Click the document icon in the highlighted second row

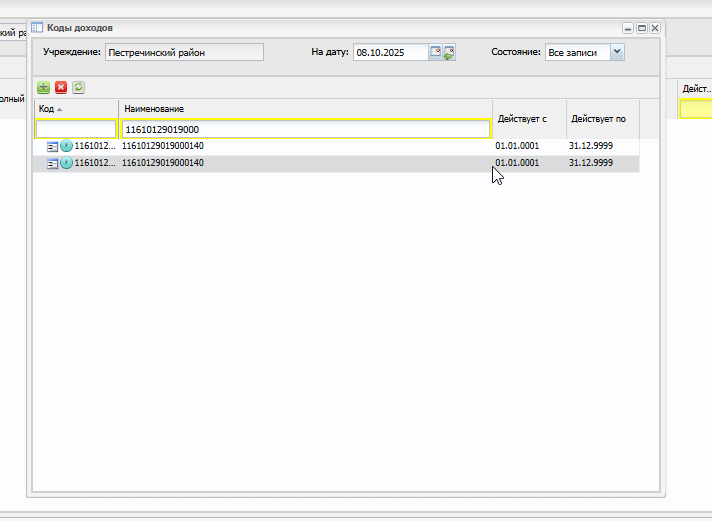coord(53,164)
